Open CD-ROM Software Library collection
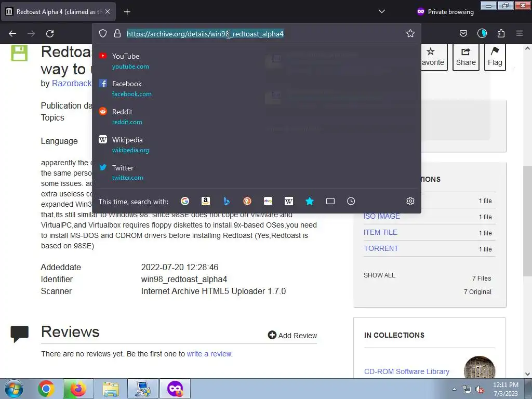This screenshot has width=532, height=399. 406,371
